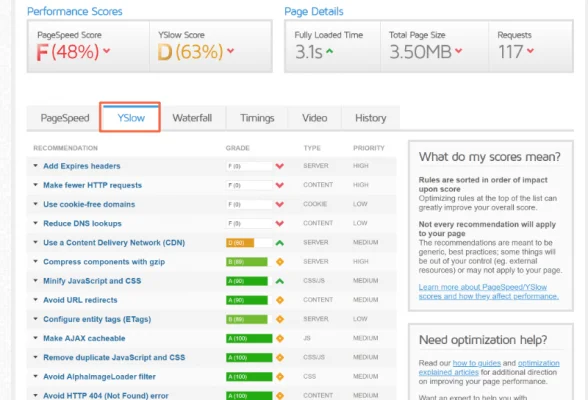Click the TYPE column header
This screenshot has width=588, height=400.
click(x=312, y=148)
